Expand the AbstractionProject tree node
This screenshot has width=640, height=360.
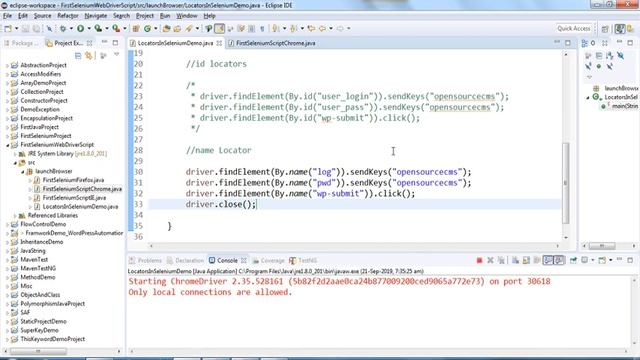pos(7,65)
